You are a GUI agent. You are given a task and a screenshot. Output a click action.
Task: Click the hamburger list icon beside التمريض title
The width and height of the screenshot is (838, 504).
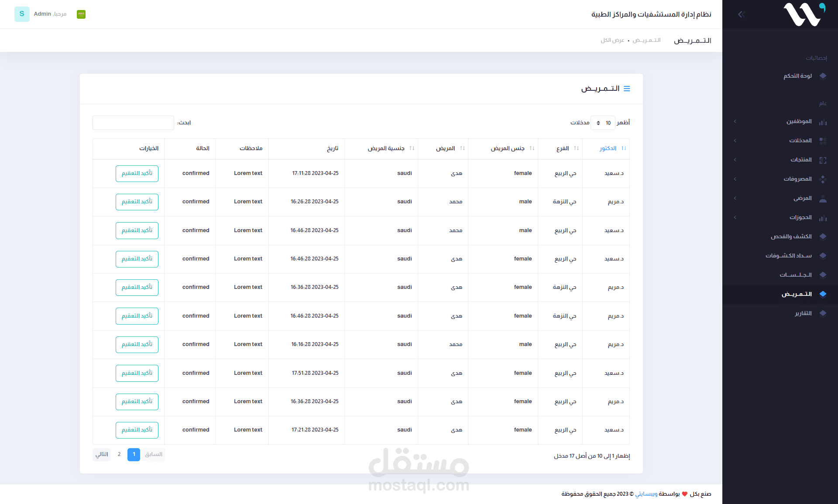coord(627,89)
